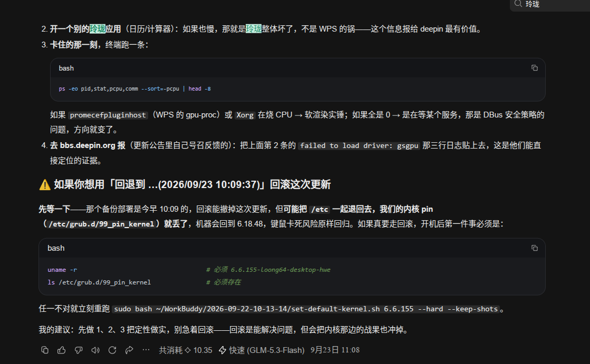590x364 pixels.
Task: Copy the ps -eo command code block
Action: click(x=534, y=68)
